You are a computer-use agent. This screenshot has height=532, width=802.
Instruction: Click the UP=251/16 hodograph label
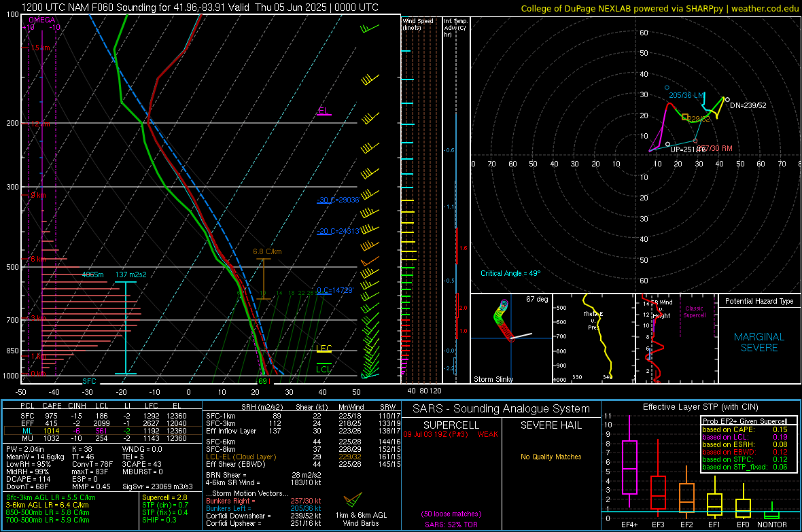coord(686,149)
